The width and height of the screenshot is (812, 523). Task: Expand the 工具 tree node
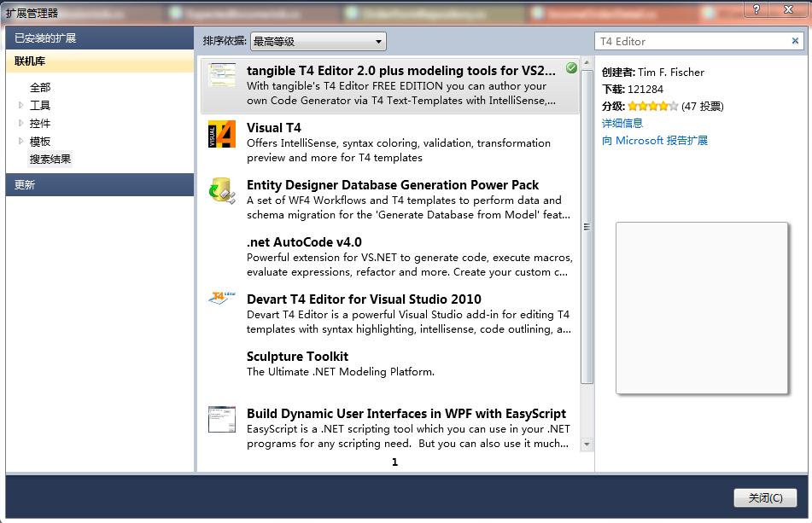click(x=20, y=105)
